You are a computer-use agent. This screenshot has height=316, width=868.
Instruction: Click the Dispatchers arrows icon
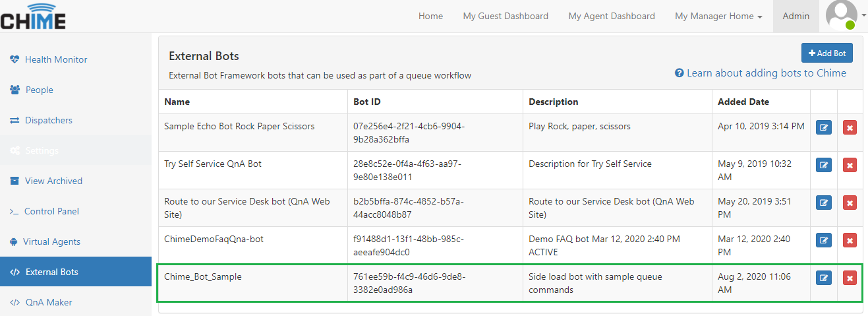(x=14, y=120)
